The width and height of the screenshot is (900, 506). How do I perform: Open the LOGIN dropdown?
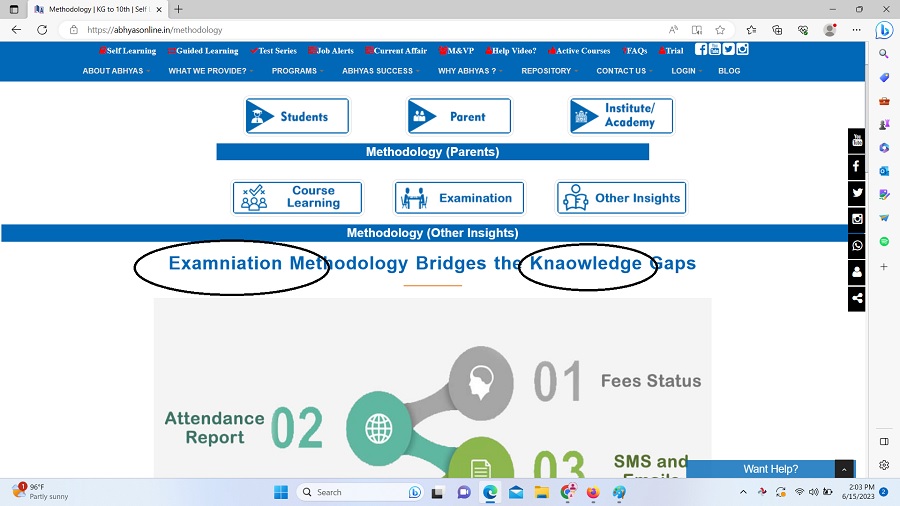[686, 71]
